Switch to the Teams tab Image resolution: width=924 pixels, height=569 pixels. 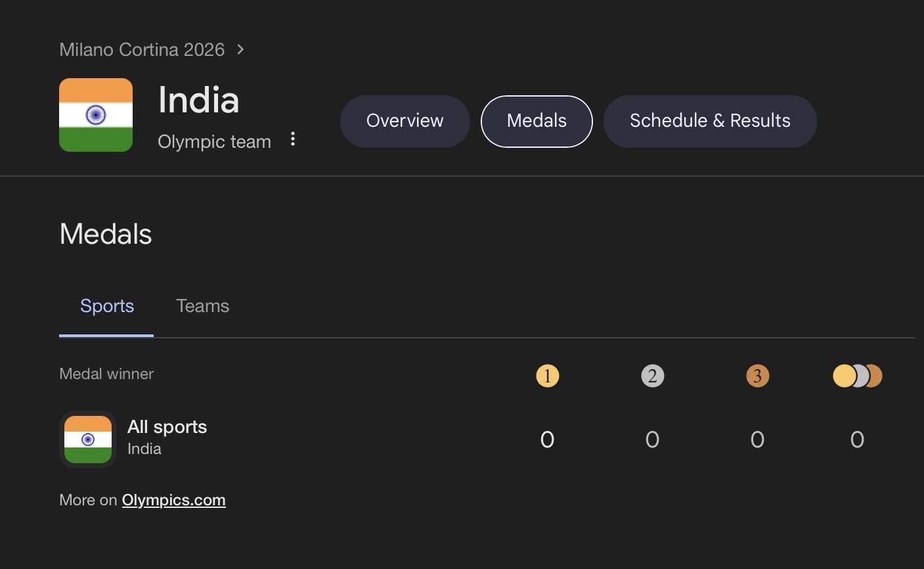click(202, 306)
